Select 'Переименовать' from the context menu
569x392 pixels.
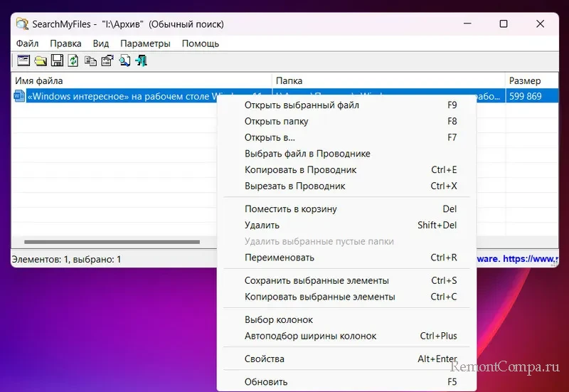[279, 258]
